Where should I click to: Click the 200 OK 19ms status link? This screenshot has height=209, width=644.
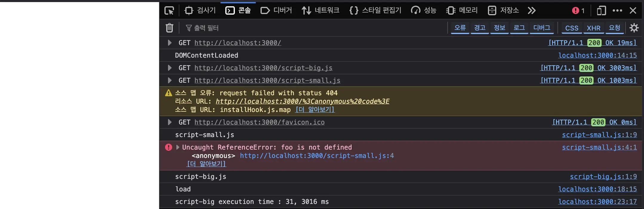593,43
